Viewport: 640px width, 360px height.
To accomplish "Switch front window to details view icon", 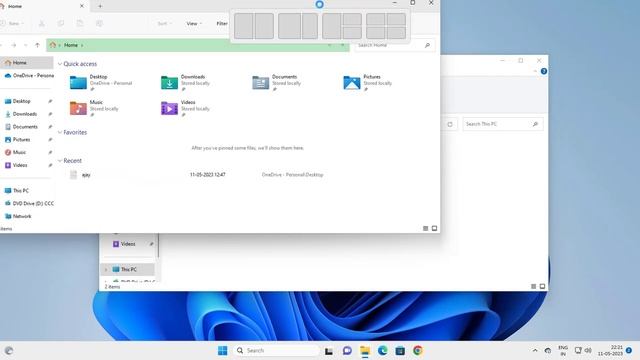I will tap(425, 229).
